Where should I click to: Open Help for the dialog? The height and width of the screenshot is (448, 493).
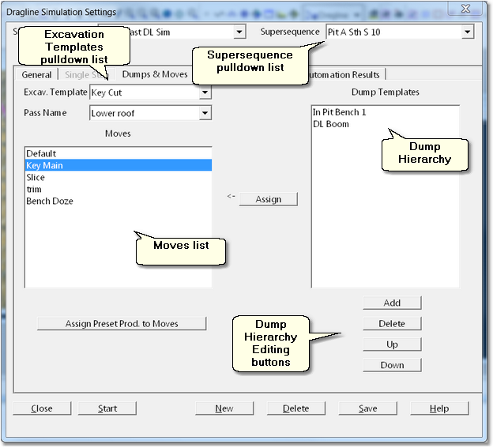(439, 408)
